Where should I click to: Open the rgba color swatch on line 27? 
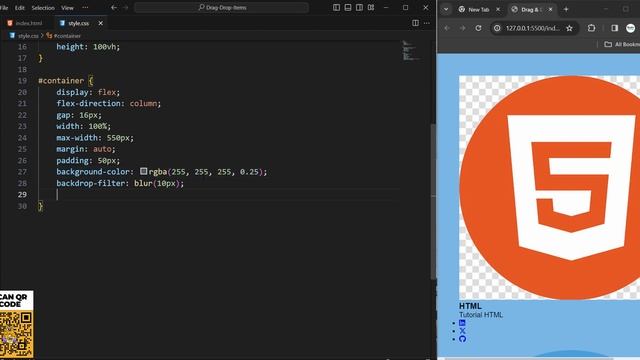click(143, 171)
